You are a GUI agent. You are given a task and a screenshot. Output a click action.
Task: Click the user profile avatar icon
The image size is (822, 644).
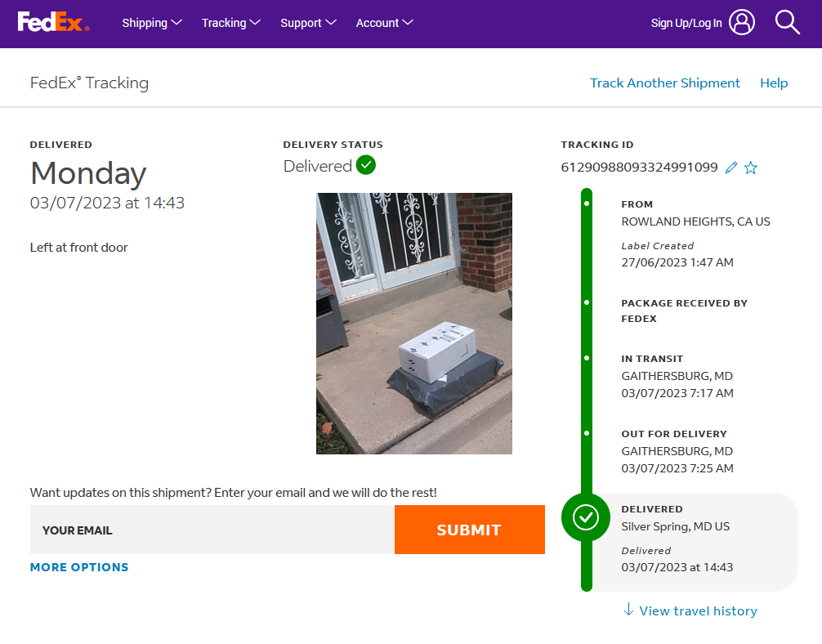(x=742, y=23)
